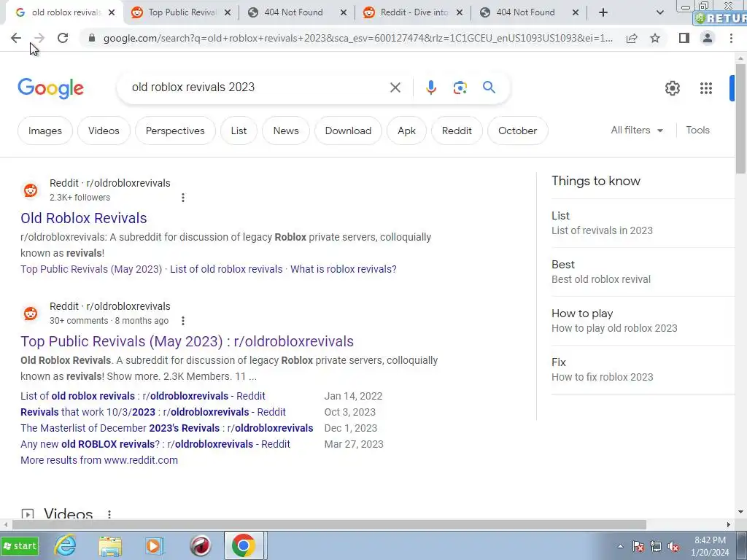
Task: Select the News filter chip
Action: (x=286, y=131)
